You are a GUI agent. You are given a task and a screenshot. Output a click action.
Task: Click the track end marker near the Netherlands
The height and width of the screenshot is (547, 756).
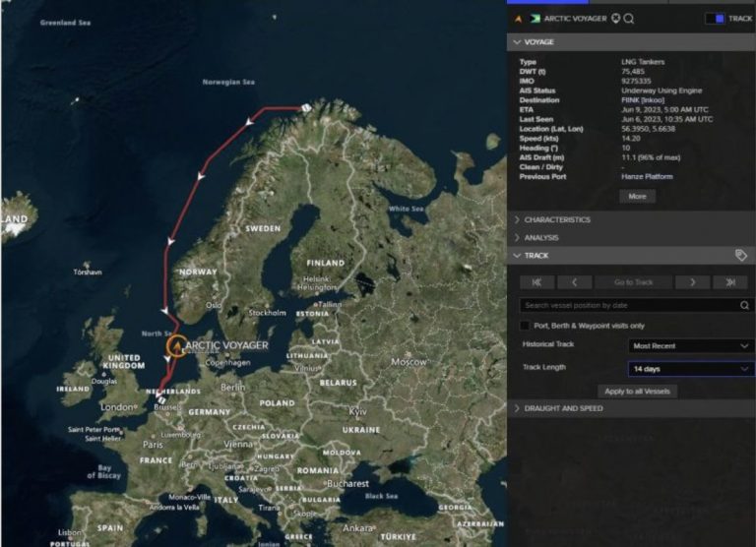tap(161, 399)
